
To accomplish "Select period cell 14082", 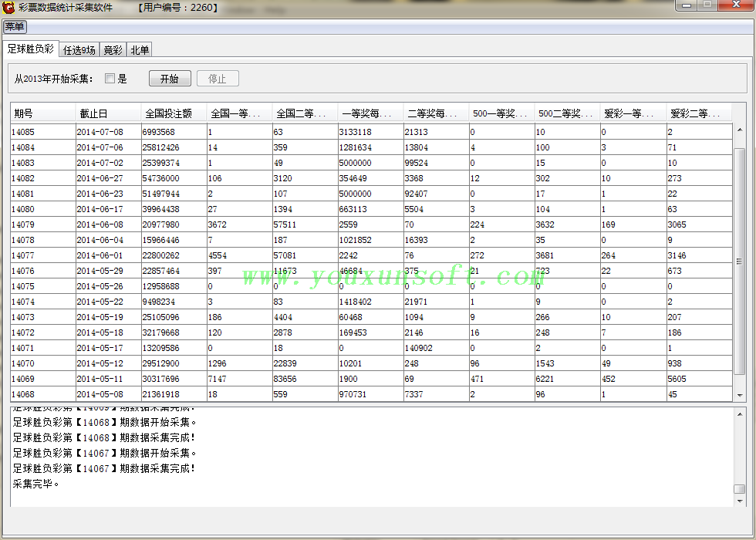I will point(43,178).
